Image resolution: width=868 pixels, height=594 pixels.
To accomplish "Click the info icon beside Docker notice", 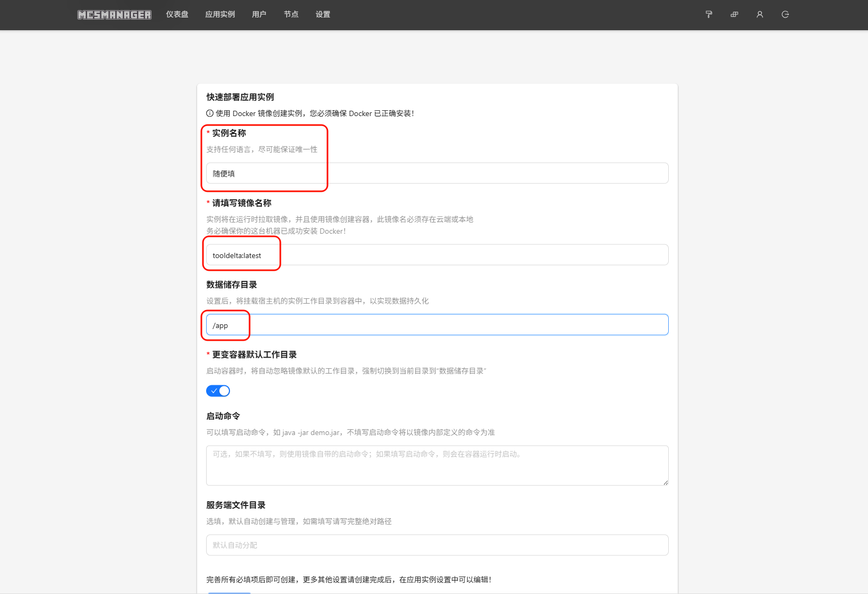I will (210, 113).
